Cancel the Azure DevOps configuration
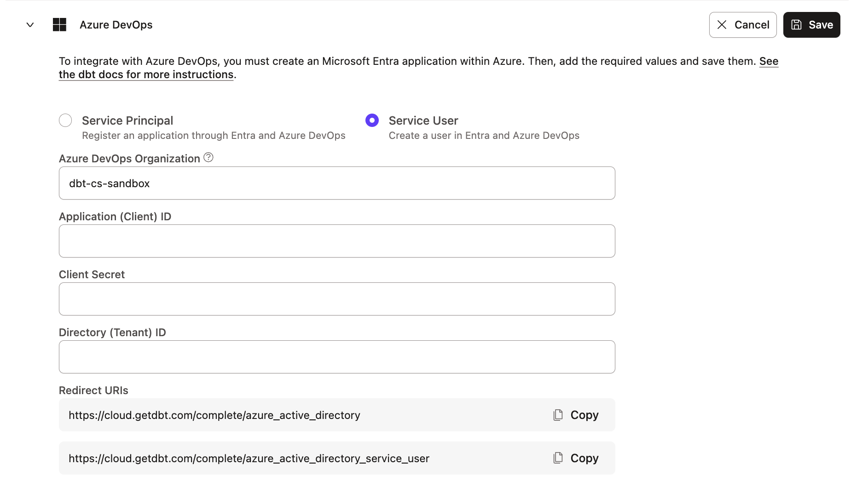The height and width of the screenshot is (493, 868). pyautogui.click(x=743, y=25)
